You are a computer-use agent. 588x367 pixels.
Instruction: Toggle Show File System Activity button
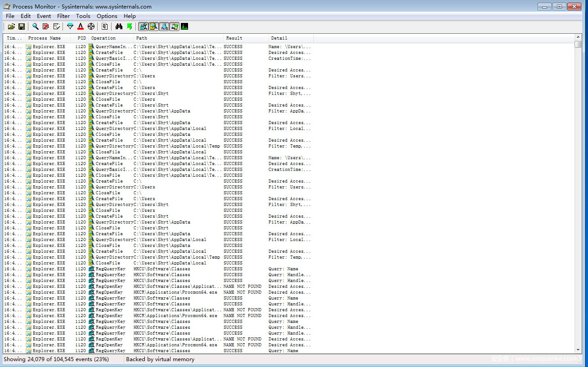(x=153, y=27)
